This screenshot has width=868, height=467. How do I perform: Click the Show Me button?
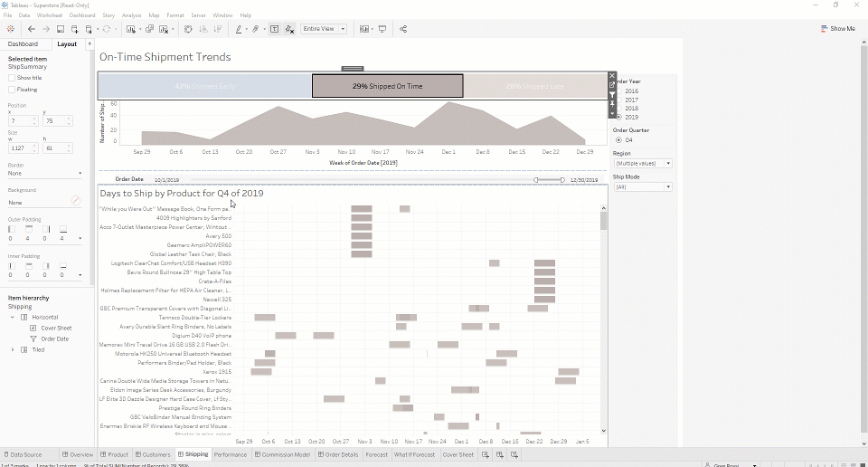tap(837, 29)
